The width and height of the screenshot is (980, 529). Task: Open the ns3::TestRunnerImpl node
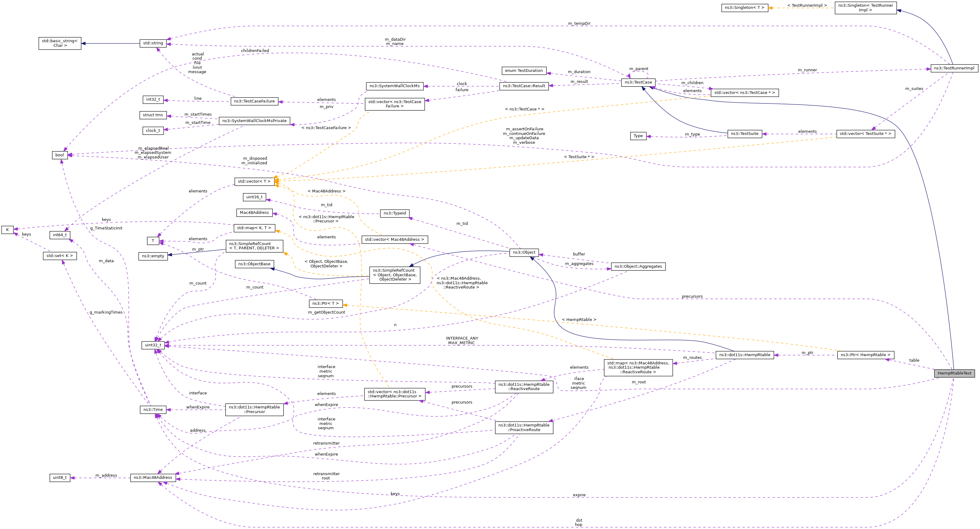tap(954, 69)
